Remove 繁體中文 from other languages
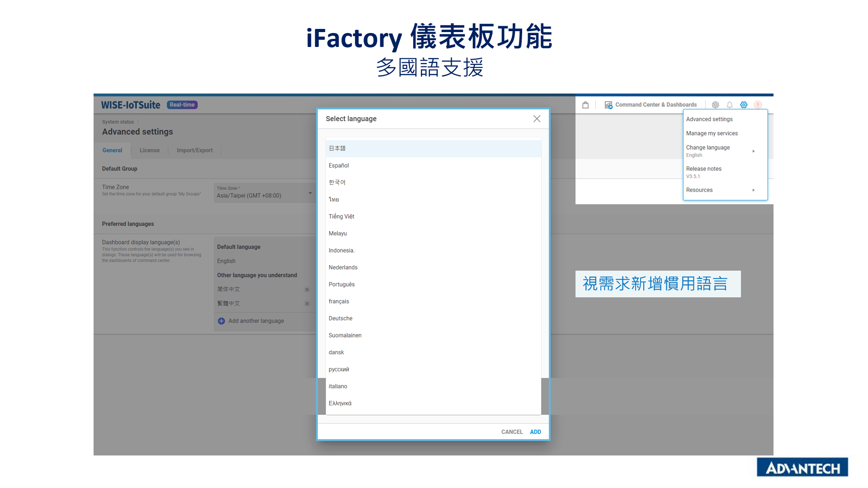868x488 pixels. [307, 304]
